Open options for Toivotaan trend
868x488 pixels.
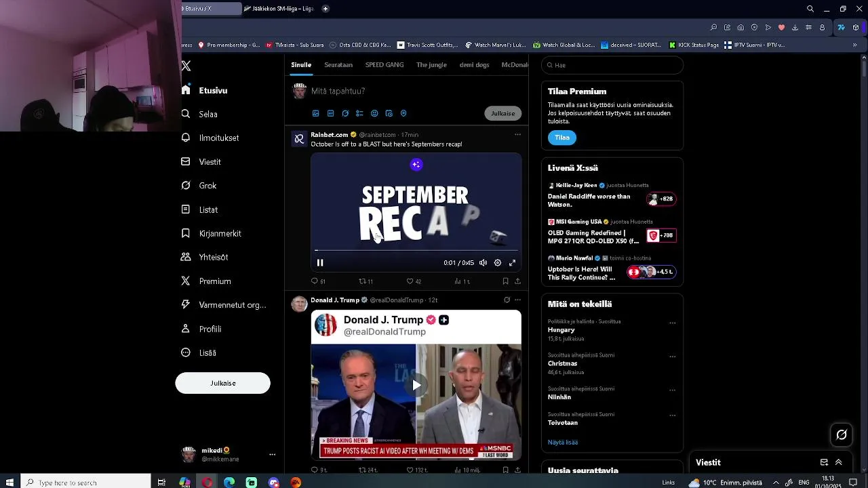click(673, 415)
